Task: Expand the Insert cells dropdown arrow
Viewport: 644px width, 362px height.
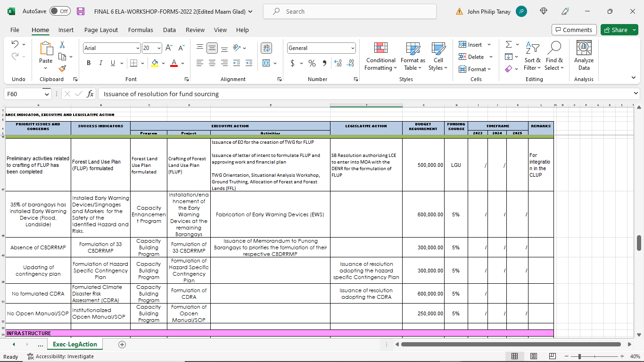Action: point(489,45)
